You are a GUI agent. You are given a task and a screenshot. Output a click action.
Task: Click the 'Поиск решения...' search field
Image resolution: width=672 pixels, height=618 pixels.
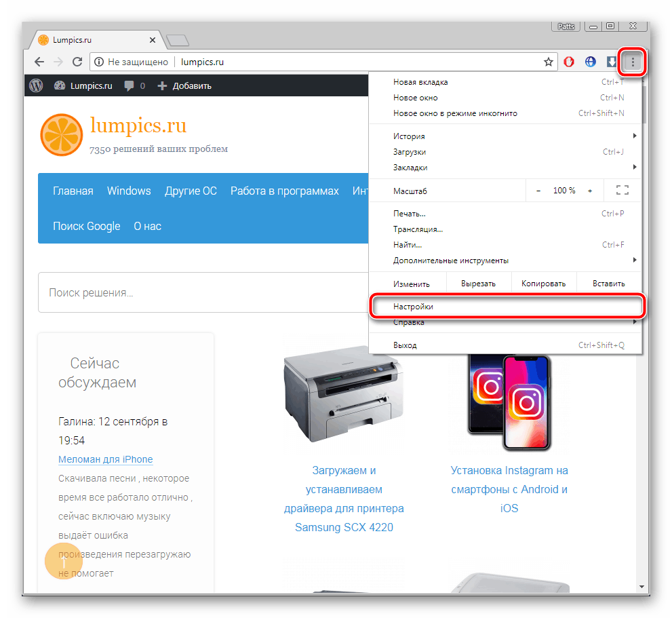coord(203,292)
